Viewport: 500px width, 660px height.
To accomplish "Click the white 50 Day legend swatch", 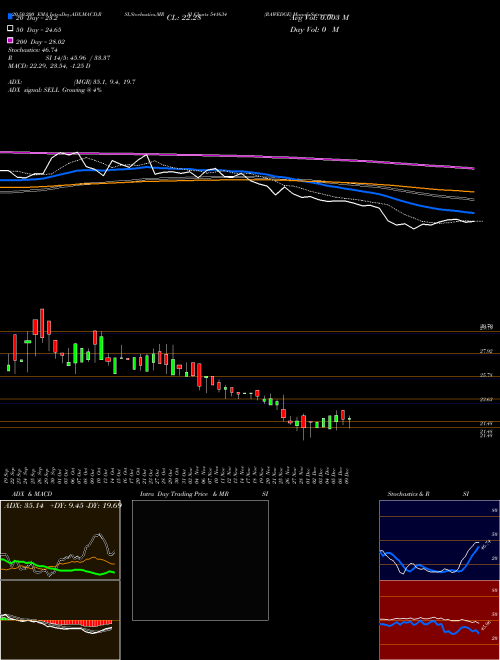I will (x=10, y=29).
